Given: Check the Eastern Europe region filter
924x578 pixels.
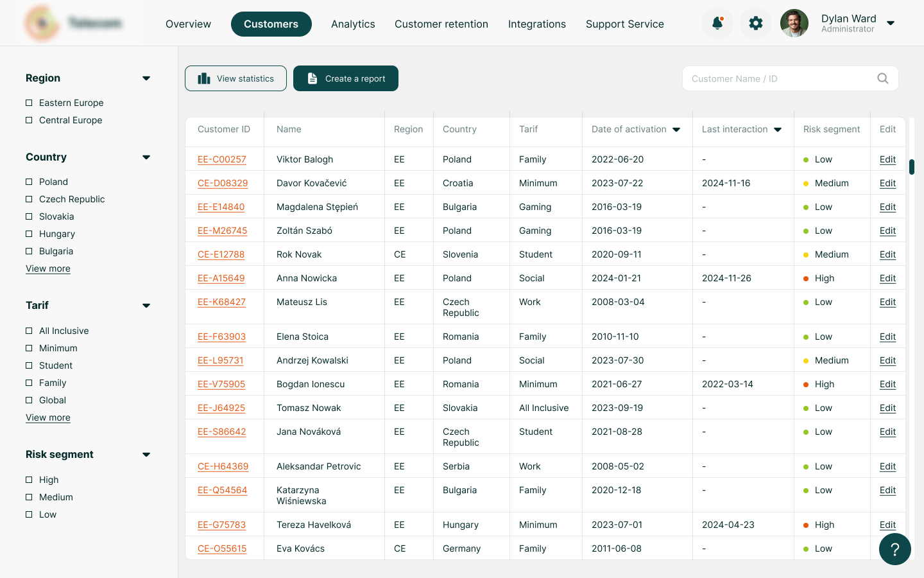Looking at the screenshot, I should click(29, 103).
